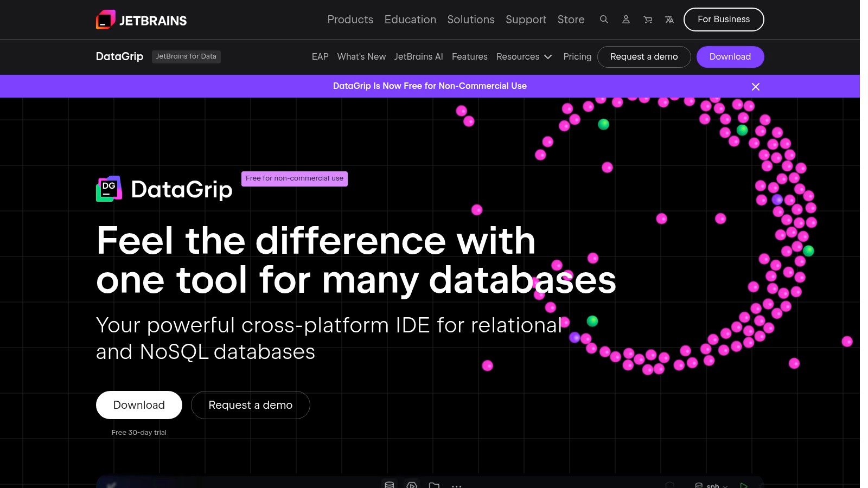
Task: Run the query with the green play arrow
Action: click(744, 485)
